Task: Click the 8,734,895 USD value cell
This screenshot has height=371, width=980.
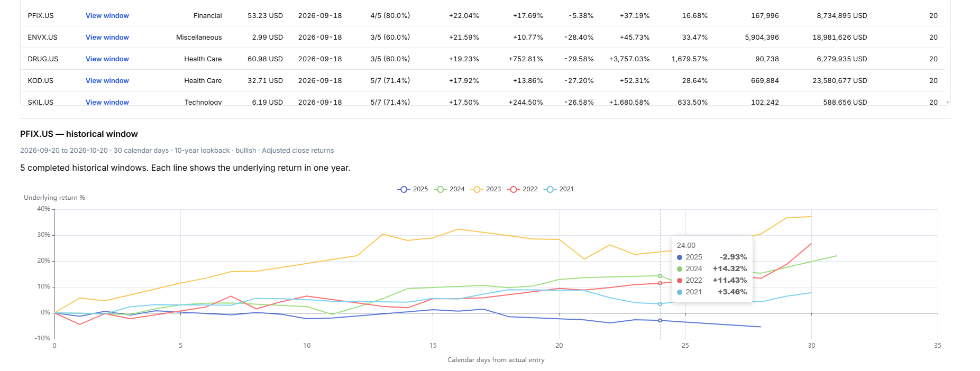Action: (842, 16)
